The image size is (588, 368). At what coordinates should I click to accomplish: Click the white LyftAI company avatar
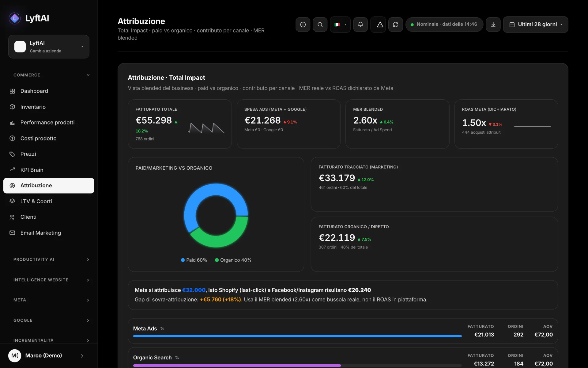coord(20,47)
